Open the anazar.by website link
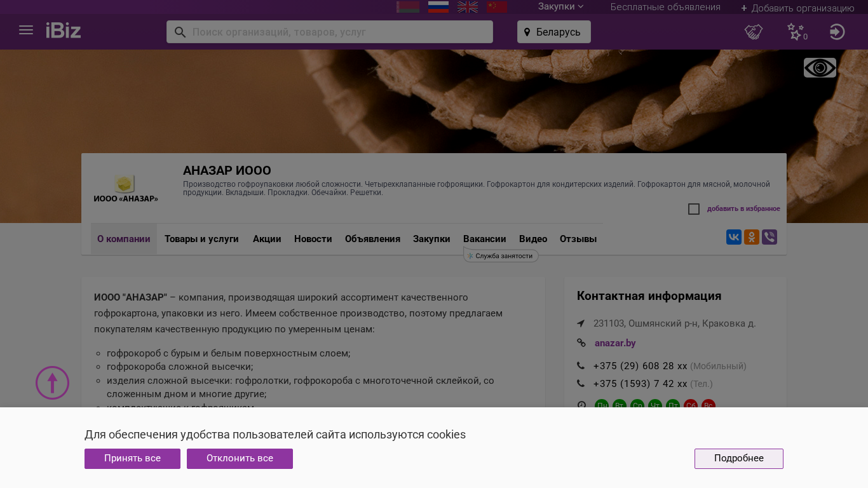 point(614,343)
